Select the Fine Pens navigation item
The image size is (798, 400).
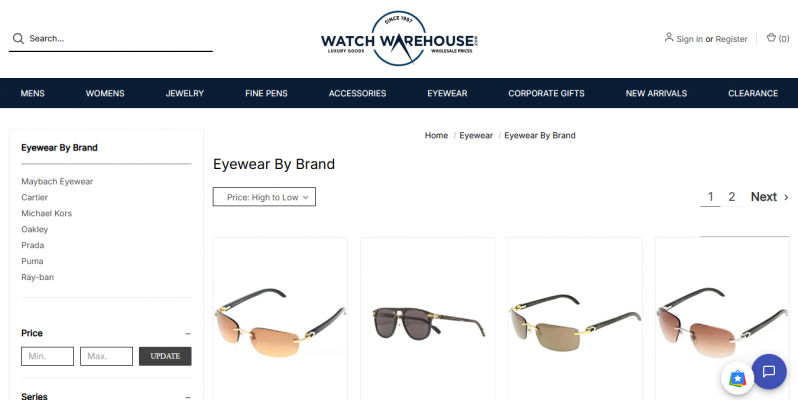click(266, 93)
